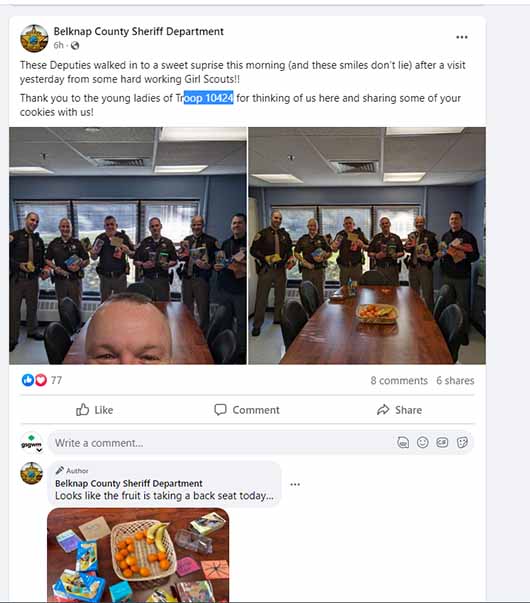The image size is (530, 603).
Task: Click the red heart reaction icon
Action: coord(41,380)
